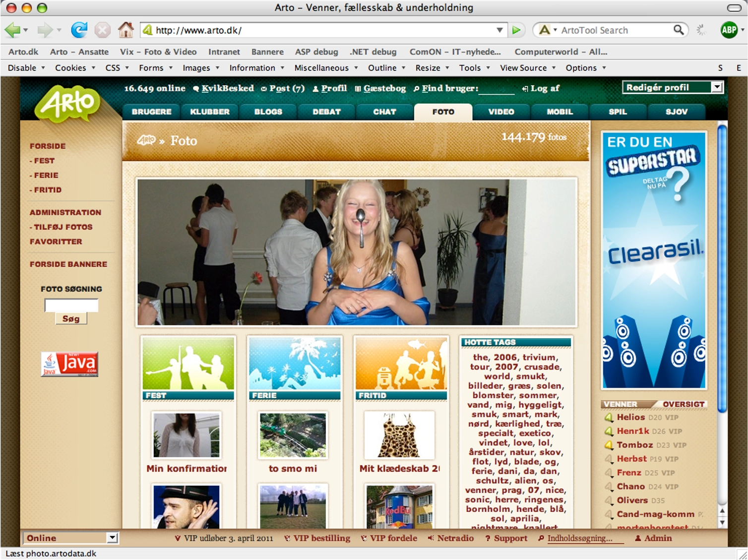Switch to OVERSIGT in the friends panel

click(683, 404)
